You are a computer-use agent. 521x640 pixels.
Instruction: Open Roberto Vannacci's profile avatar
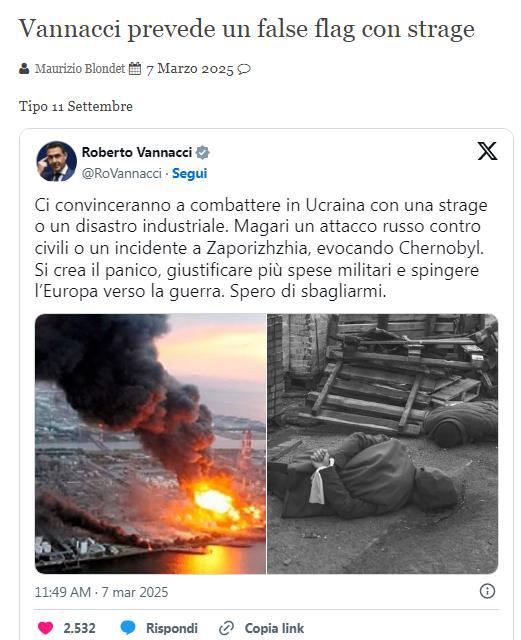[x=56, y=161]
